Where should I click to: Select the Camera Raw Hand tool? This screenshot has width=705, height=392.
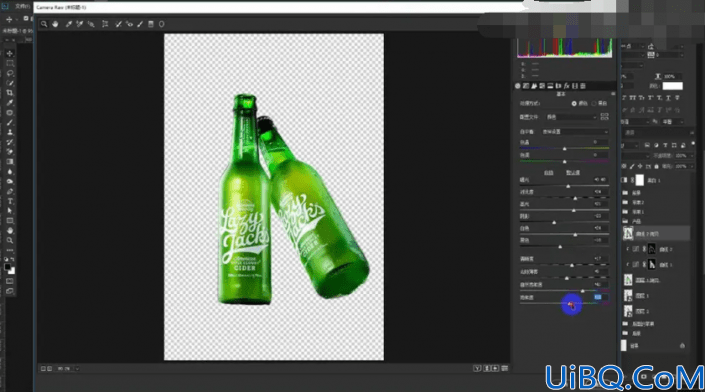[55, 24]
